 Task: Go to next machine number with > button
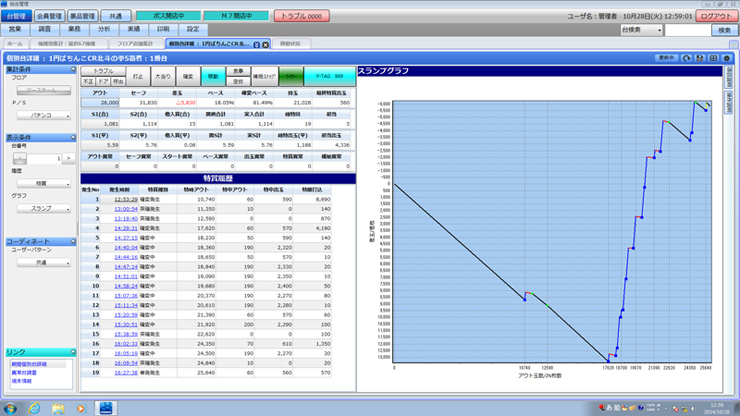(x=68, y=158)
